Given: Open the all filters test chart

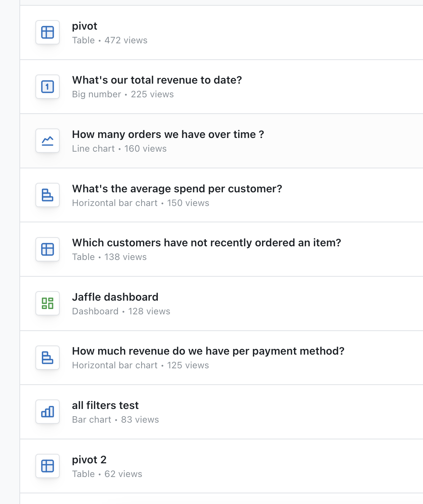Looking at the screenshot, I should coord(105,405).
